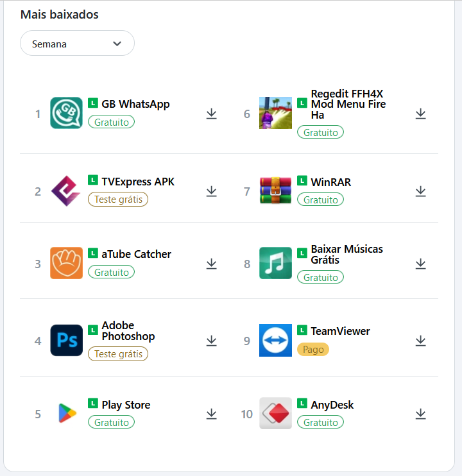462x476 pixels.
Task: Click download arrow for aTube Catcher
Action: (211, 264)
